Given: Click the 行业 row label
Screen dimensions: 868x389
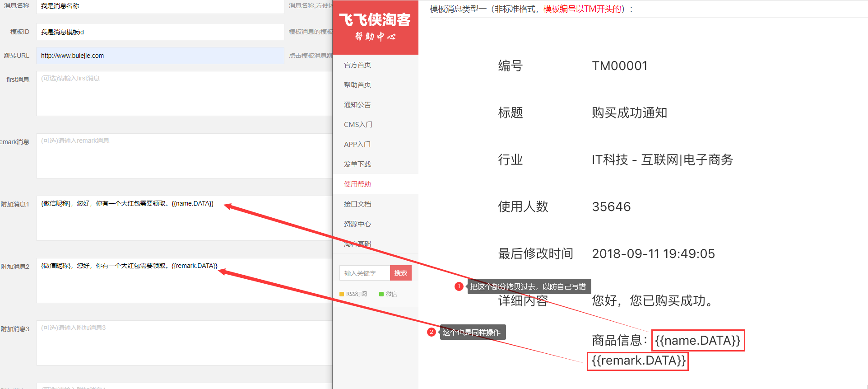Looking at the screenshot, I should (x=511, y=160).
